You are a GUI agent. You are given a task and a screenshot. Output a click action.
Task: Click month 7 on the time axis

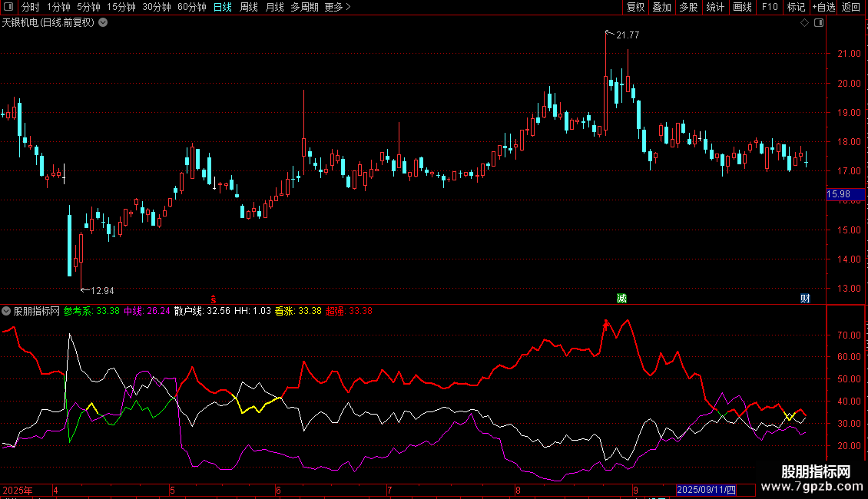point(389,490)
